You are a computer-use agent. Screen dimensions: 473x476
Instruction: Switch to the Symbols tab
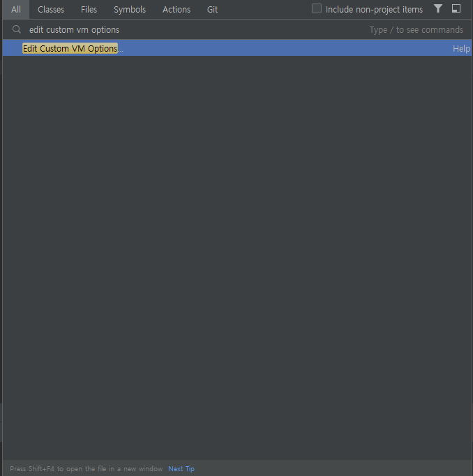tap(130, 9)
